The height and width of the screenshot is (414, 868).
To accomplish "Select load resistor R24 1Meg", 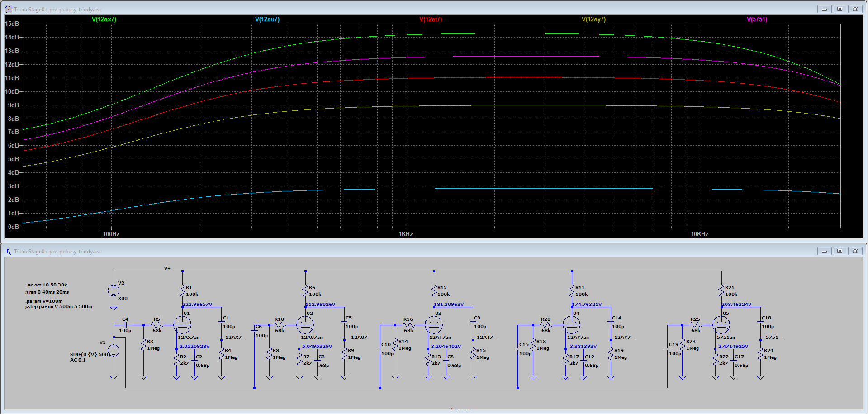I will coord(760,354).
